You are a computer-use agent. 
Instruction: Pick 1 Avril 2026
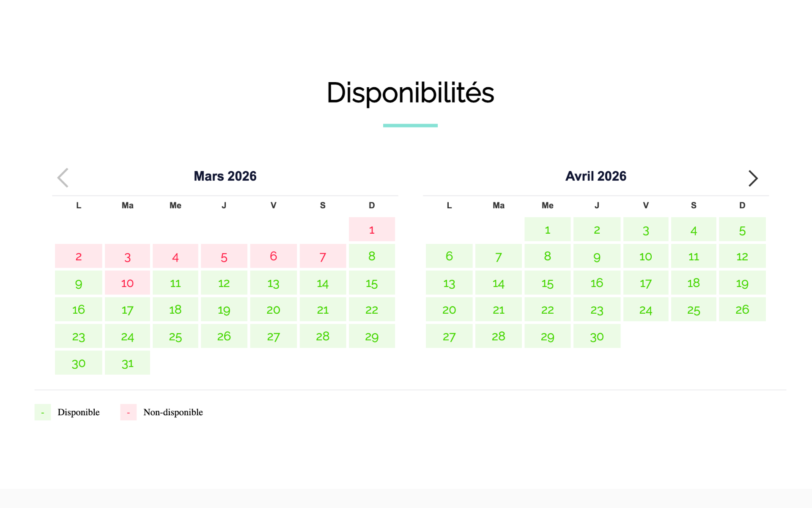pos(547,229)
